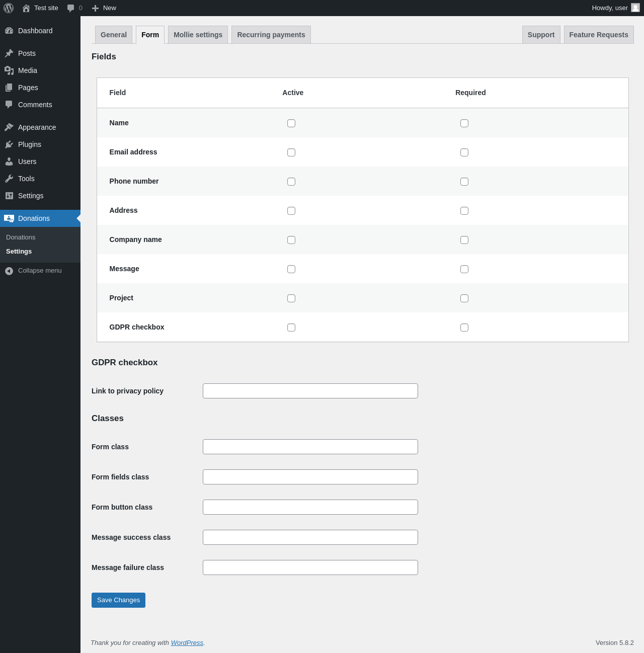This screenshot has width=644, height=653.
Task: Click the New content link
Action: pyautogui.click(x=104, y=8)
